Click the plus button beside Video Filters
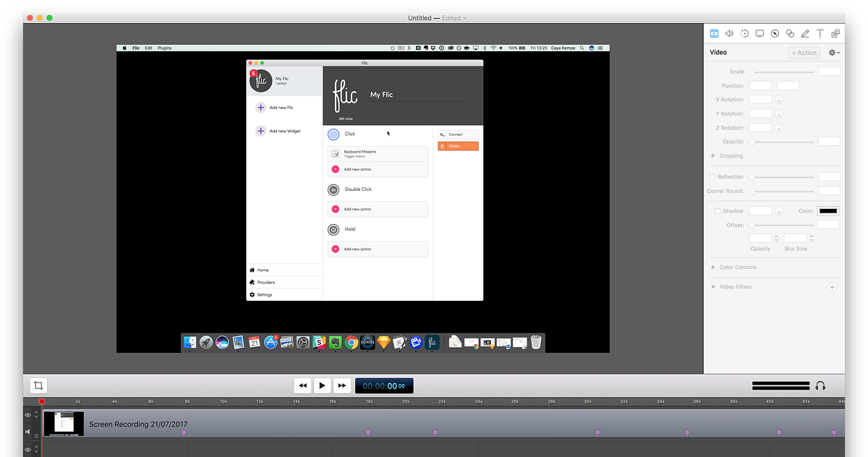The width and height of the screenshot is (868, 457). (832, 286)
